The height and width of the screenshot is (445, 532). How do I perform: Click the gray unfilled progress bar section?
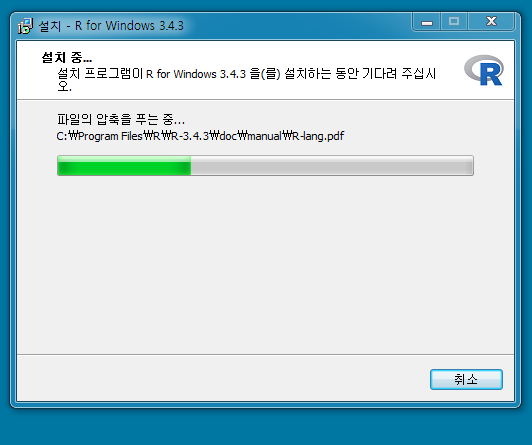click(x=332, y=166)
